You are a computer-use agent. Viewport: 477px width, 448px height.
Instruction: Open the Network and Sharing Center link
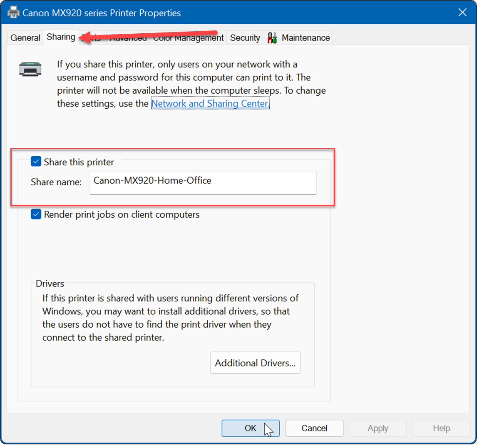coord(210,103)
